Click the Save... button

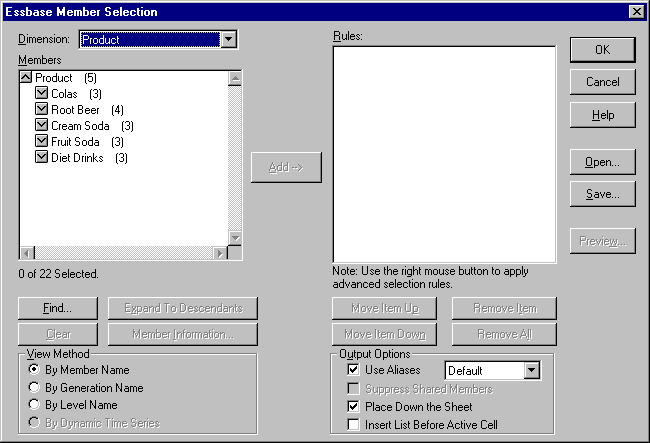point(602,194)
